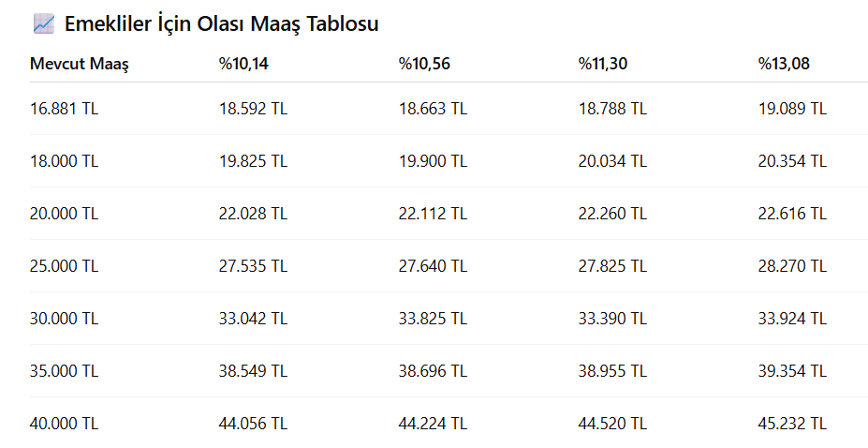Click the '%13,08' column header
Image resolution: width=868 pixels, height=448 pixels.
click(x=784, y=64)
